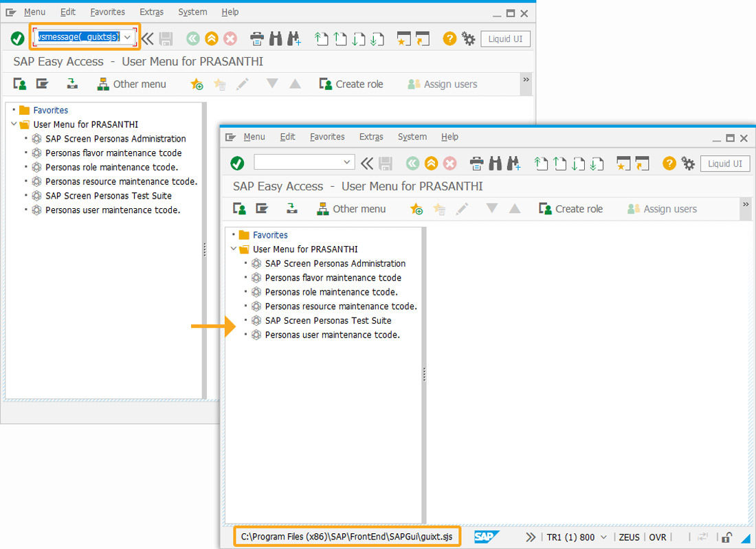This screenshot has width=756, height=549.
Task: Click orange Help icon in front window
Action: pos(669,164)
